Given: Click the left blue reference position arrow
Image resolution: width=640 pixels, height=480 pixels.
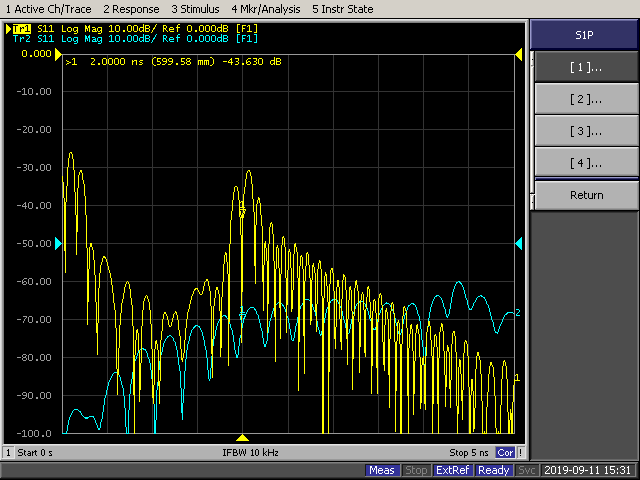Looking at the screenshot, I should [x=58, y=243].
